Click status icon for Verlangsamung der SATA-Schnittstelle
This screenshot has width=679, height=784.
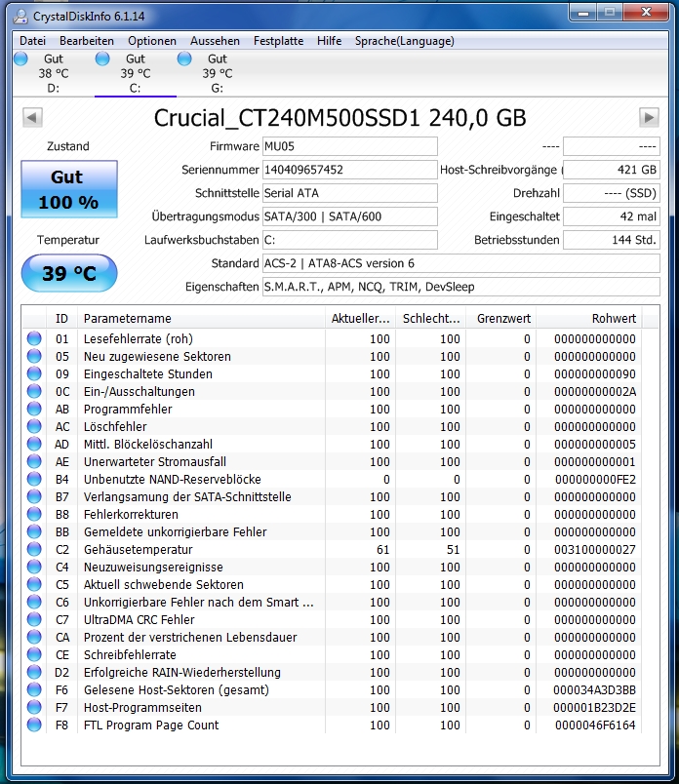34,496
